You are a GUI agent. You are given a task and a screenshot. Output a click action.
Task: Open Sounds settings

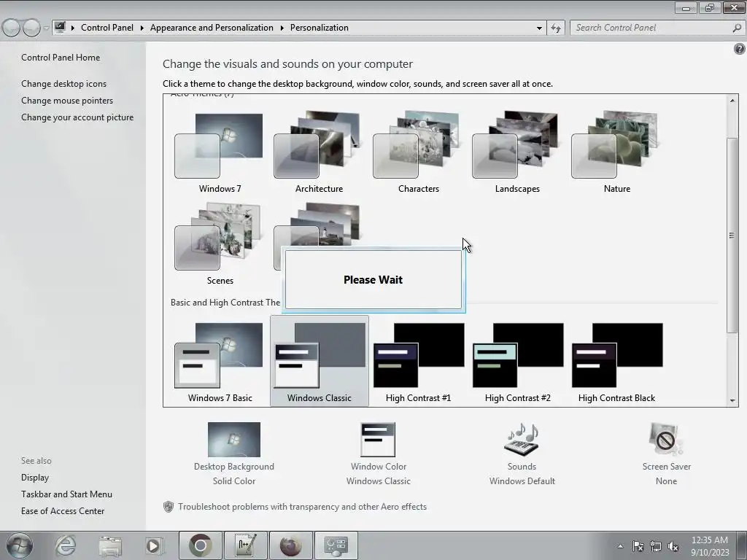(x=522, y=454)
